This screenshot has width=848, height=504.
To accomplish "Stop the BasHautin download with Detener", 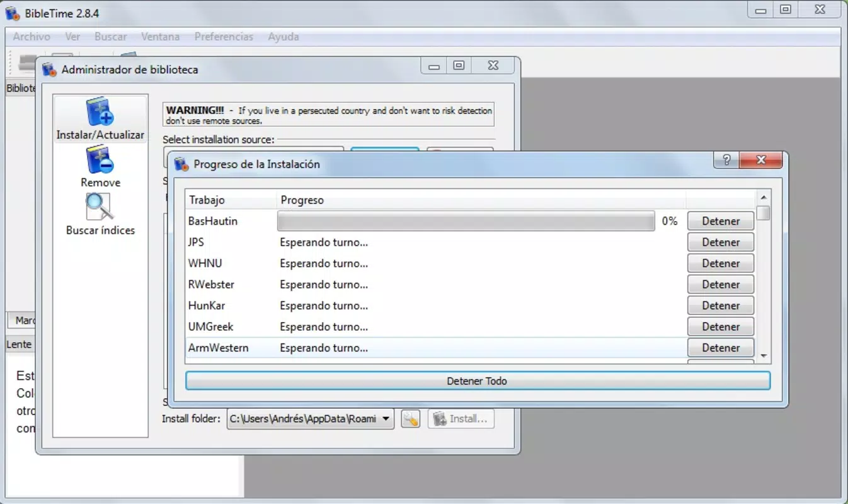I will click(721, 221).
